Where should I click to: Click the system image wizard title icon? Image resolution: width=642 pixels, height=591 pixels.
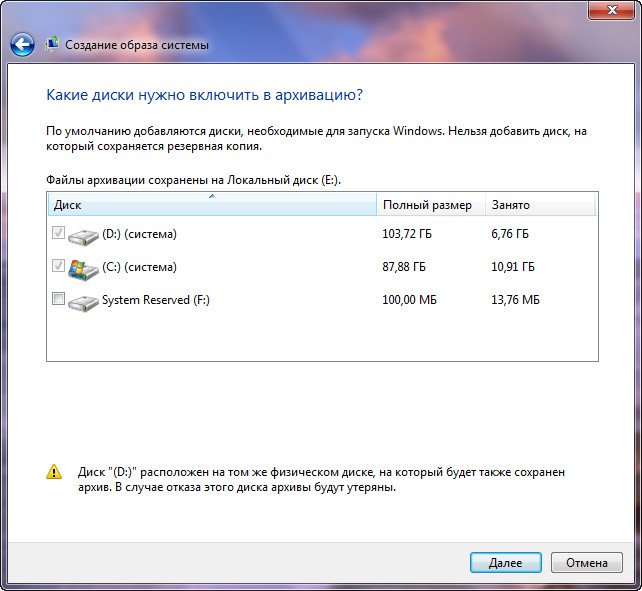coord(52,44)
